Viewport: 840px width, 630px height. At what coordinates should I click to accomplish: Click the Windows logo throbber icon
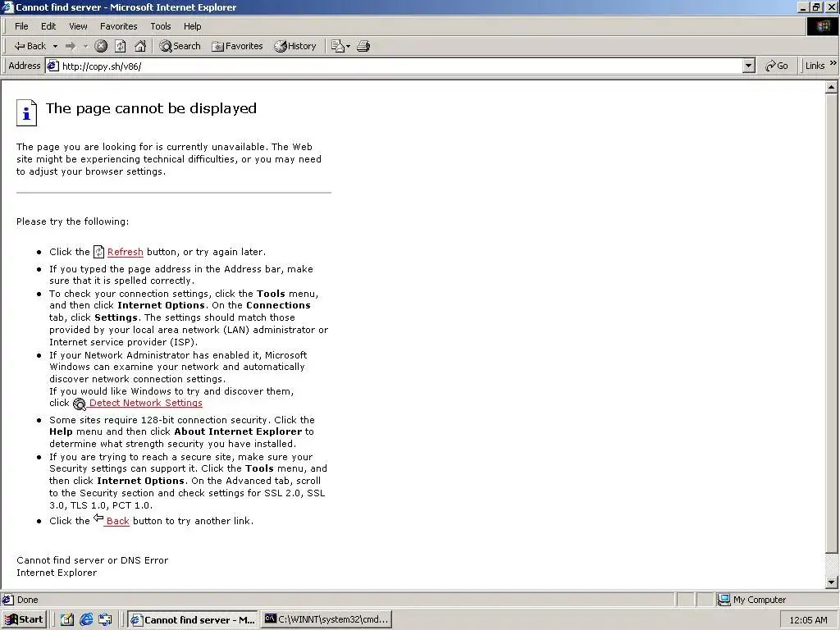coord(822,26)
